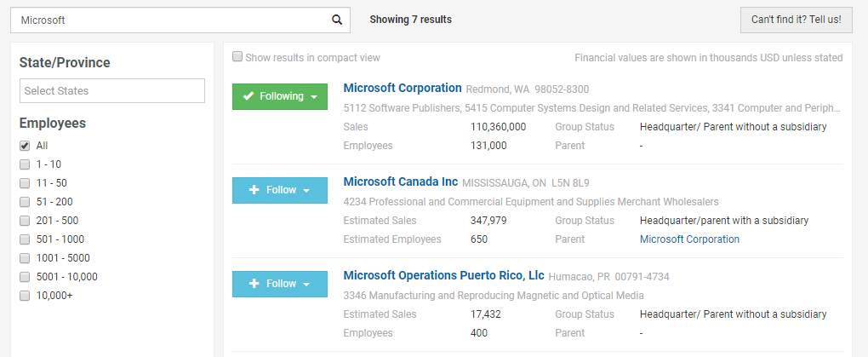Image resolution: width=868 pixels, height=357 pixels.
Task: Click 3346 Manufacturing and Reproducing Magnetic line
Action: (x=494, y=295)
